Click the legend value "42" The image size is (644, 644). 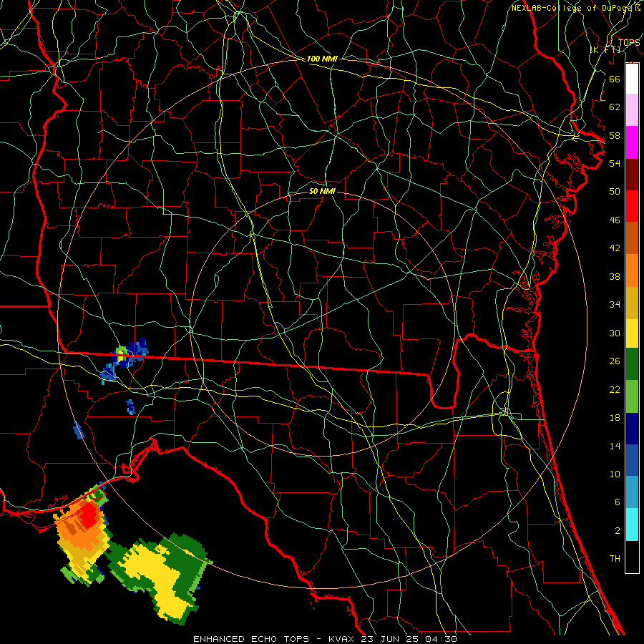tap(615, 248)
